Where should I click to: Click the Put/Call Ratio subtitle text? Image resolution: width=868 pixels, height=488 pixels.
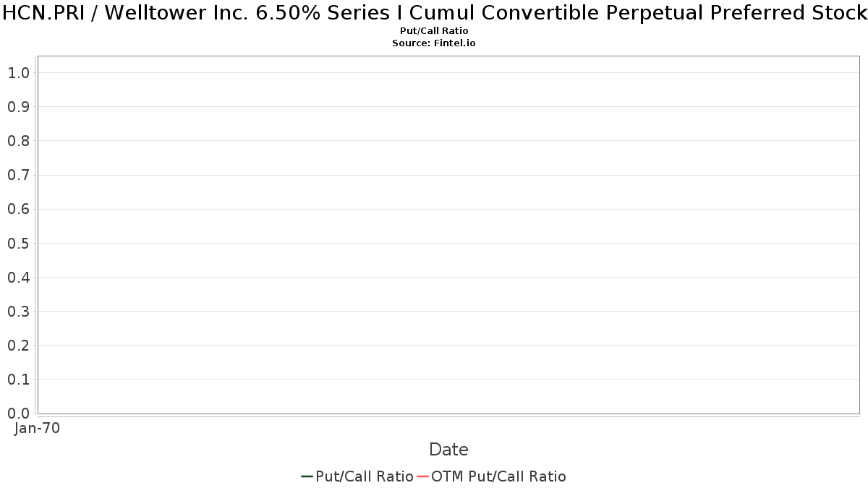(434, 31)
